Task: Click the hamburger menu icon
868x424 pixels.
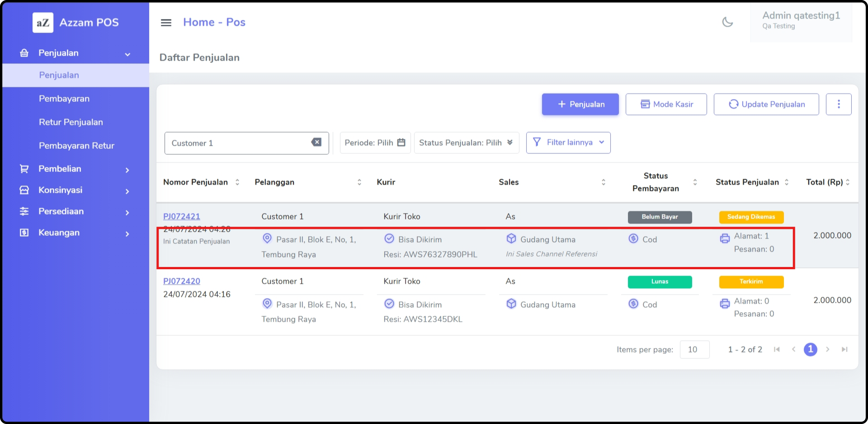Action: tap(166, 23)
